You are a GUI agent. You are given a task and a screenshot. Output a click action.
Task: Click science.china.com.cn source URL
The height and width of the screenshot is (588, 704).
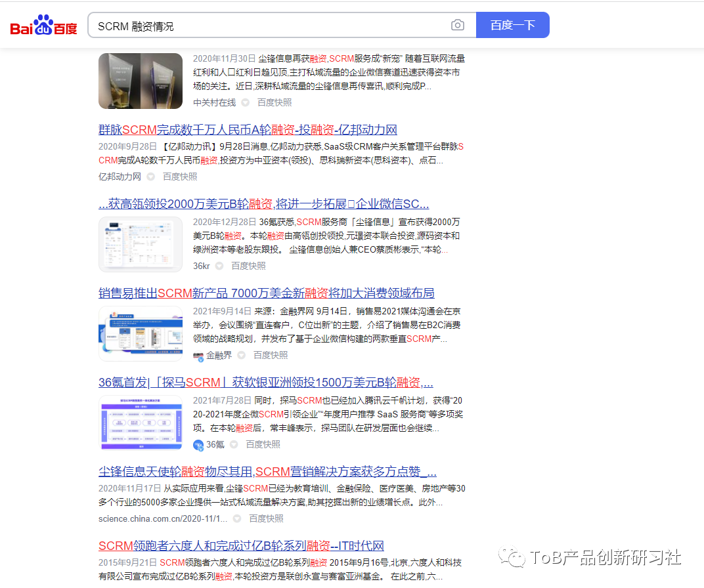pos(162,518)
